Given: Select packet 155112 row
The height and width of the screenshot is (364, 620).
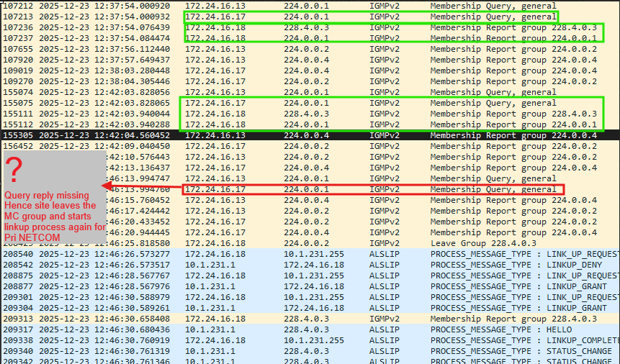Looking at the screenshot, I should pos(310,124).
